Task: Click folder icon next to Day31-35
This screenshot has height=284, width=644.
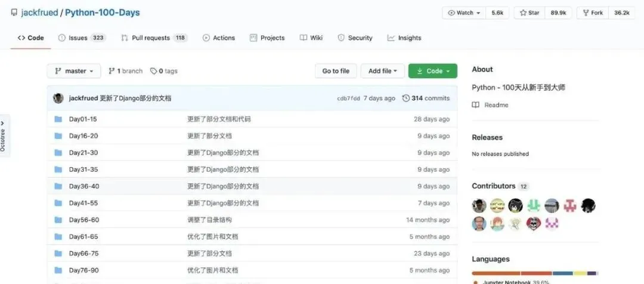Action: click(58, 169)
